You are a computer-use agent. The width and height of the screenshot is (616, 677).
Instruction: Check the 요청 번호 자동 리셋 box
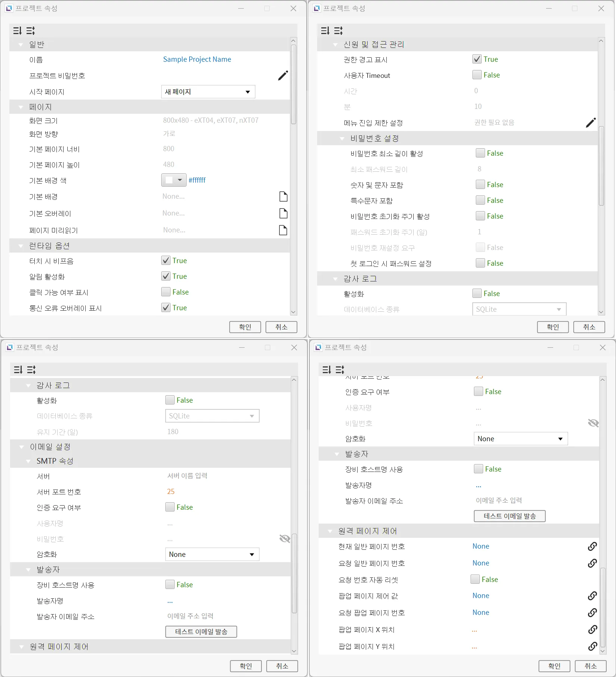point(475,579)
